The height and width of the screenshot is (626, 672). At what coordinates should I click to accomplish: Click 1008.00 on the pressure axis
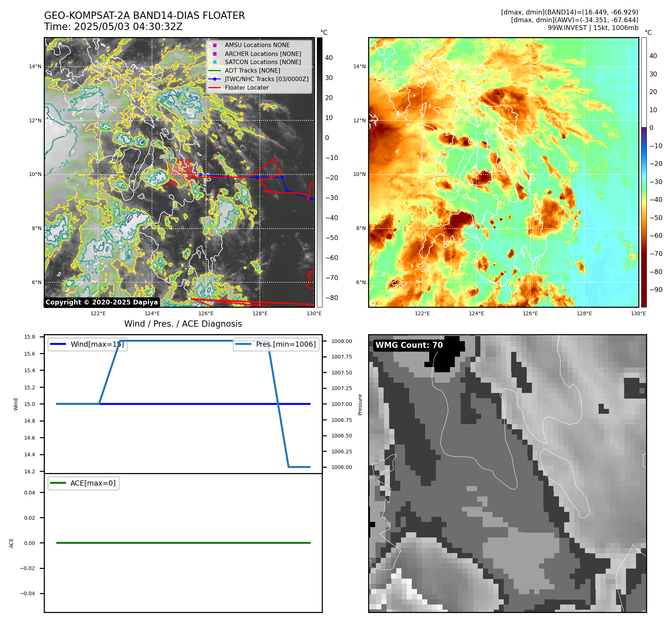342,341
